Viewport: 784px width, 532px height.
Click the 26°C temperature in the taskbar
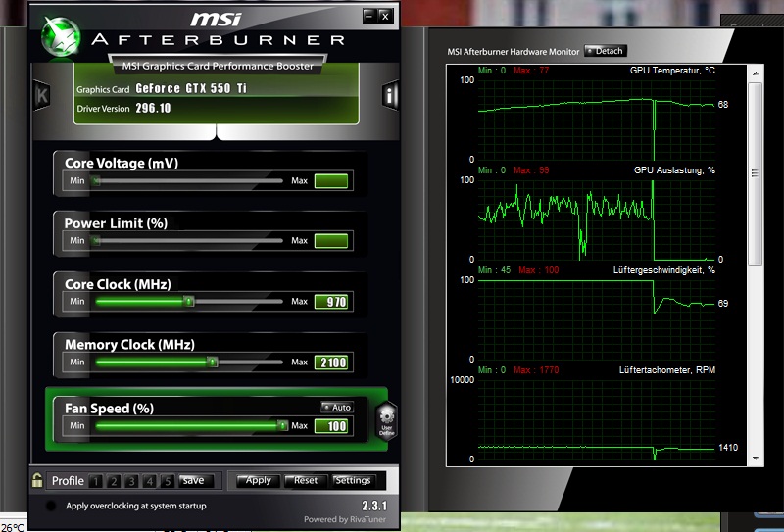12,527
